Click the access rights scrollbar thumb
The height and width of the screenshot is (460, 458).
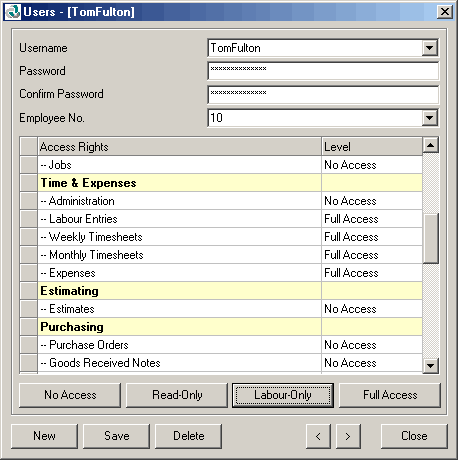(x=431, y=239)
